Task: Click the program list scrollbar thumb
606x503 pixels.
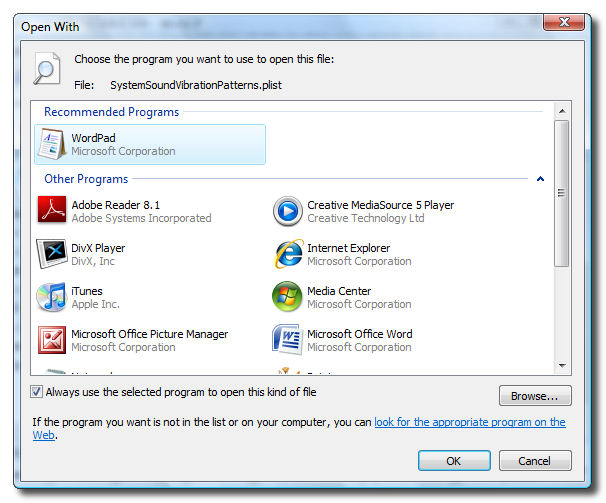Action: click(562, 193)
